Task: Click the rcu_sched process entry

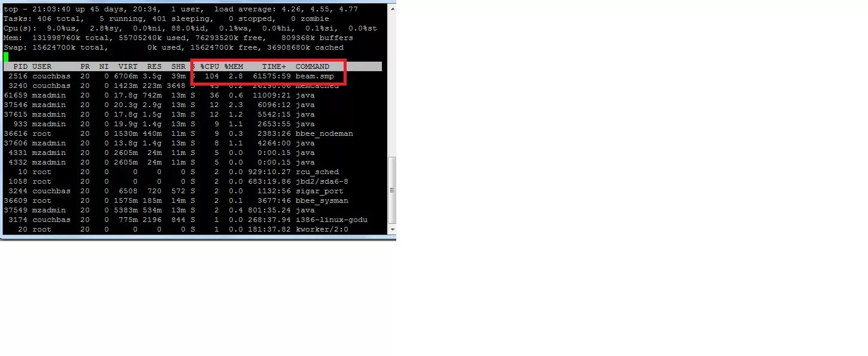Action: (317, 172)
